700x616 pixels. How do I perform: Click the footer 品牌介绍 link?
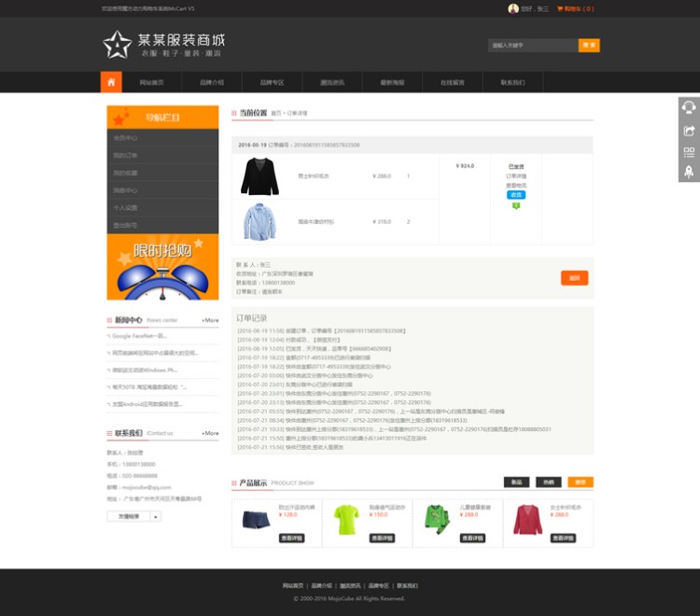click(x=321, y=585)
